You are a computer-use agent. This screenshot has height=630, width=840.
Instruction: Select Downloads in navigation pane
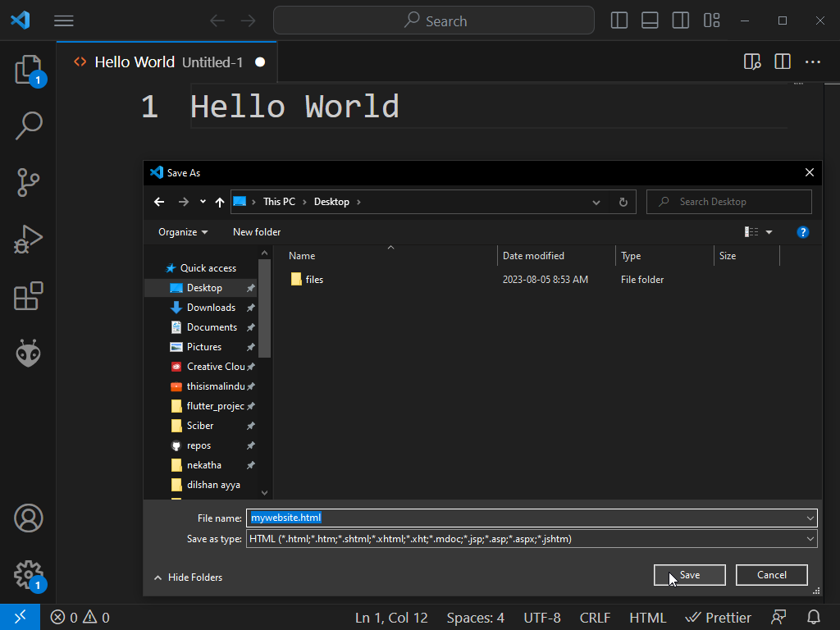202,308
